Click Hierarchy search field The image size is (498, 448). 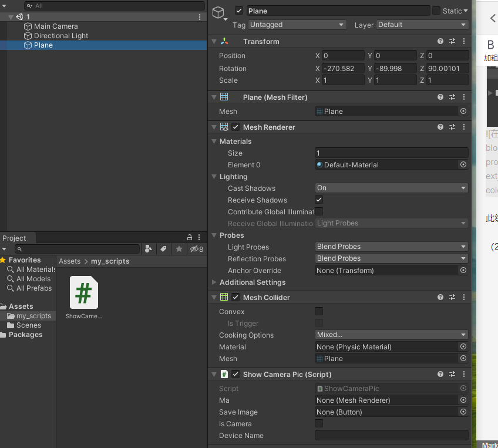point(115,6)
